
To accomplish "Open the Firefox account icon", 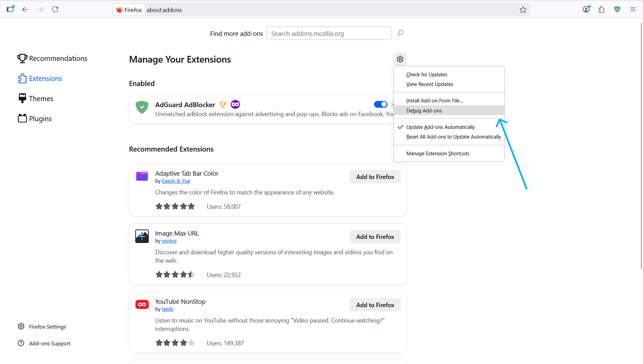I will [586, 10].
